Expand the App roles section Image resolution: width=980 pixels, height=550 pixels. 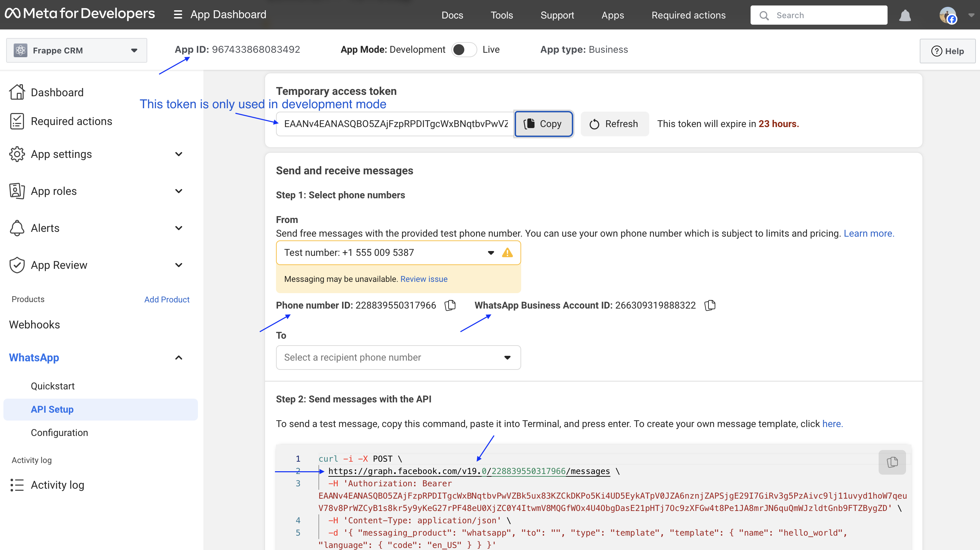[179, 191]
